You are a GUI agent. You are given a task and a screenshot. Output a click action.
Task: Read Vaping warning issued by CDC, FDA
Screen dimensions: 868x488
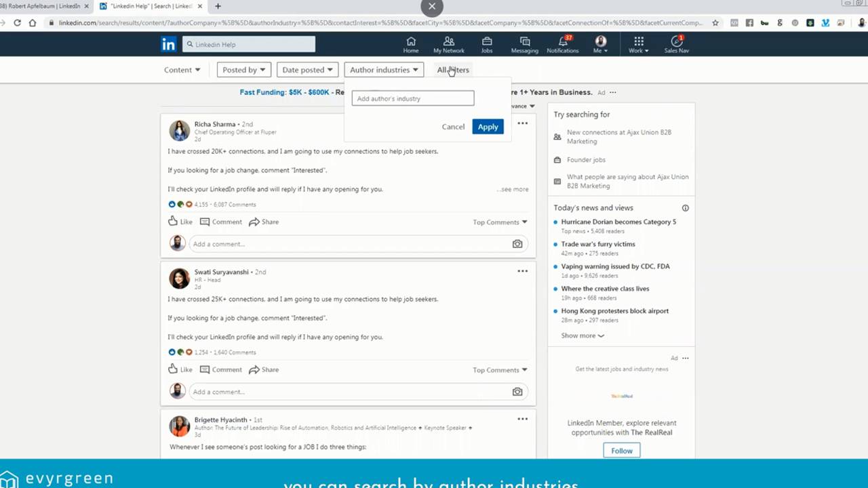(x=615, y=266)
